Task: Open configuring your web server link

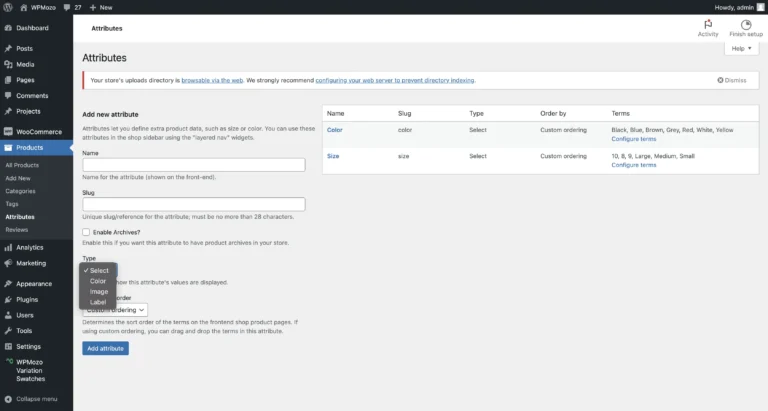Action: coord(395,80)
